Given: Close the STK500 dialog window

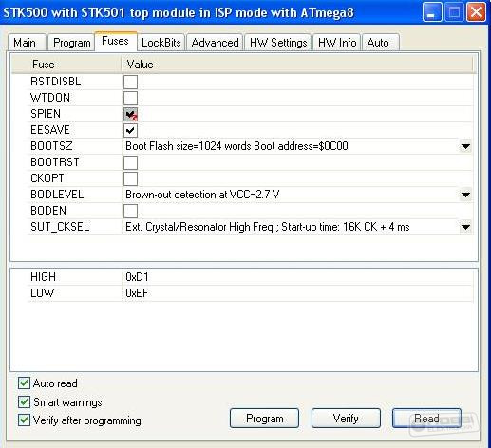Looking at the screenshot, I should 476,12.
